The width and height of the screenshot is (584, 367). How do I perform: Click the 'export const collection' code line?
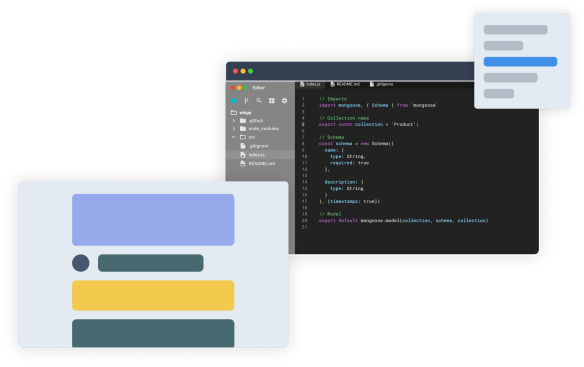coord(369,124)
